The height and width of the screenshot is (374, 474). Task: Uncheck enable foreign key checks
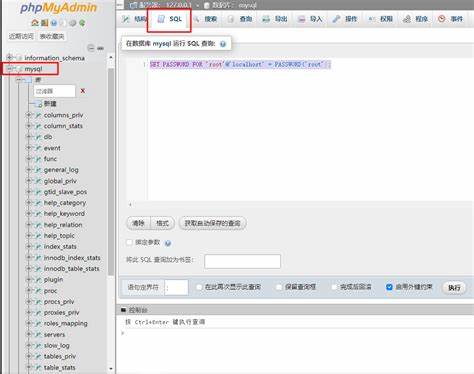pyautogui.click(x=389, y=287)
